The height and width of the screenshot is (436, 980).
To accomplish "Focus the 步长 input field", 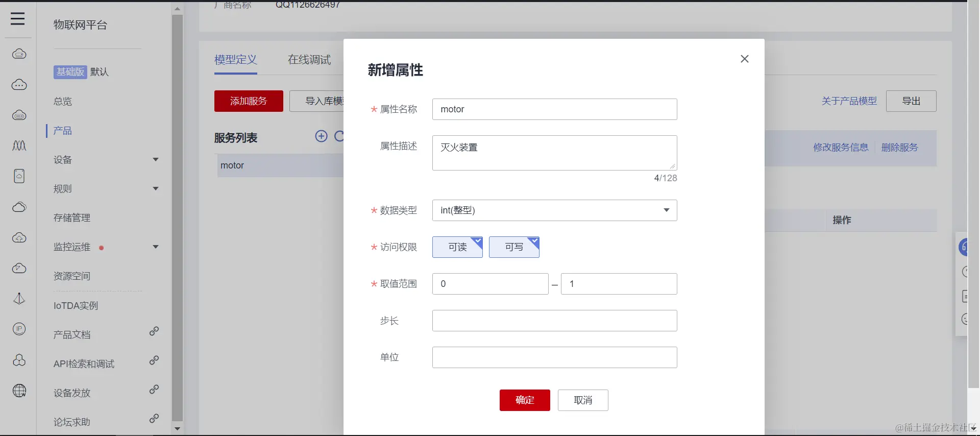I will 554,321.
